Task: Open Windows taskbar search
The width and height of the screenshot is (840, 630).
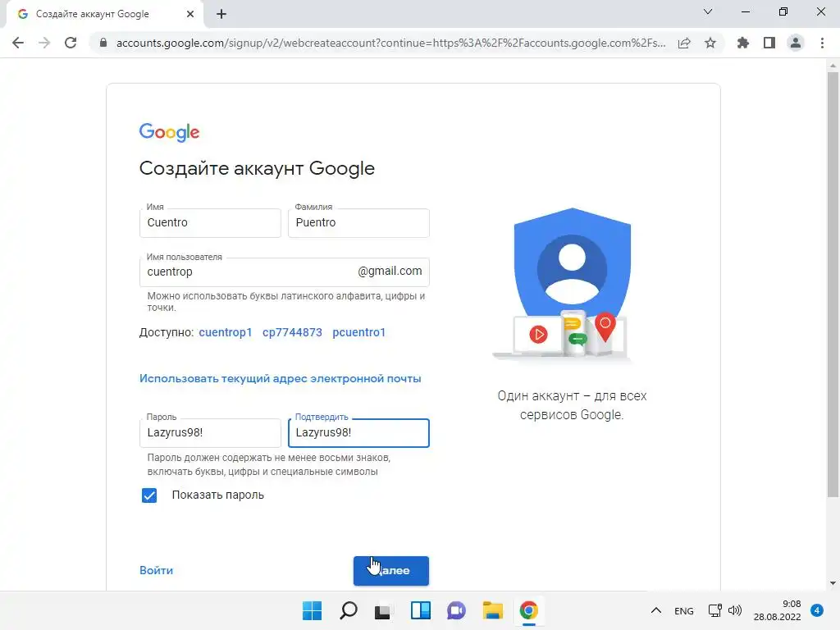Action: pyautogui.click(x=348, y=610)
